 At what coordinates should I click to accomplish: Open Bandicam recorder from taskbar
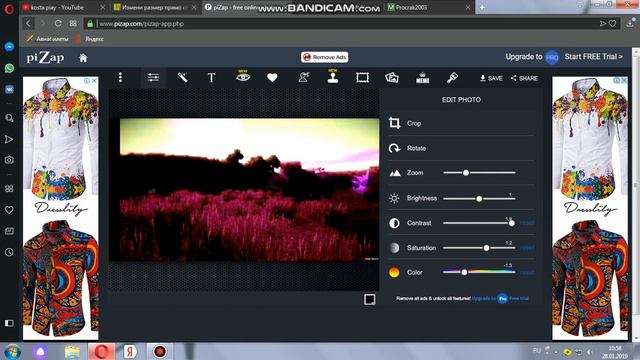coord(160,351)
